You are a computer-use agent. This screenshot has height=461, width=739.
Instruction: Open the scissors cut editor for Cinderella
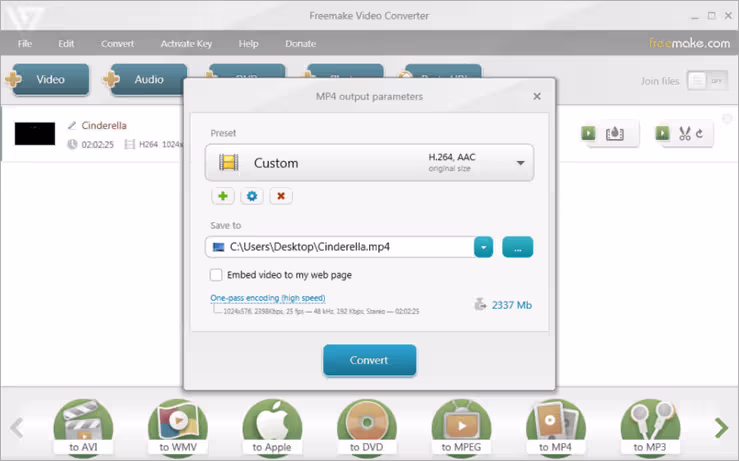coord(684,134)
